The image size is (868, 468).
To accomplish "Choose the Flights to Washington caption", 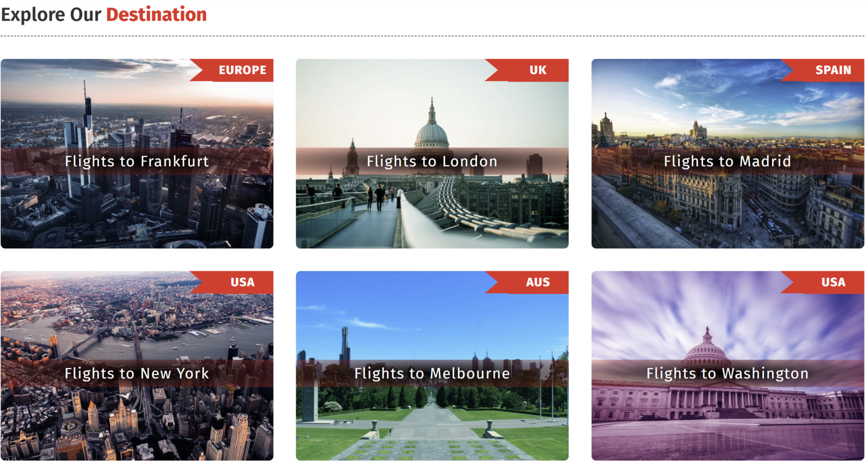I will pos(727,374).
